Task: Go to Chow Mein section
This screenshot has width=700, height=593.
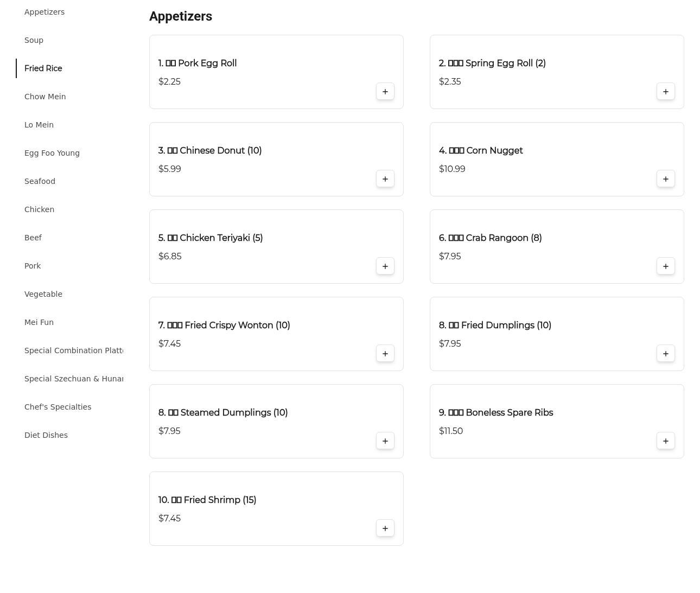Action: click(45, 97)
